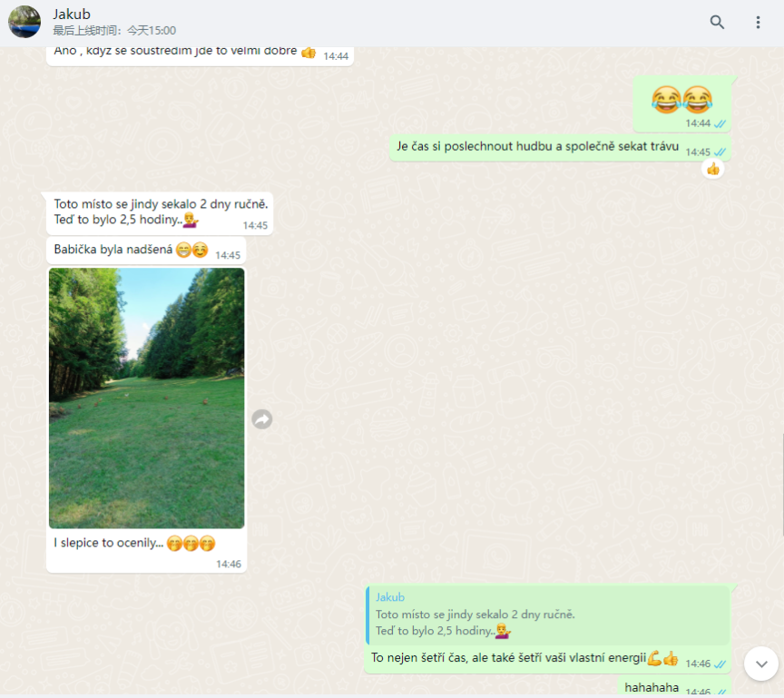Open the green meadow photo
784x698 pixels.
tap(146, 398)
